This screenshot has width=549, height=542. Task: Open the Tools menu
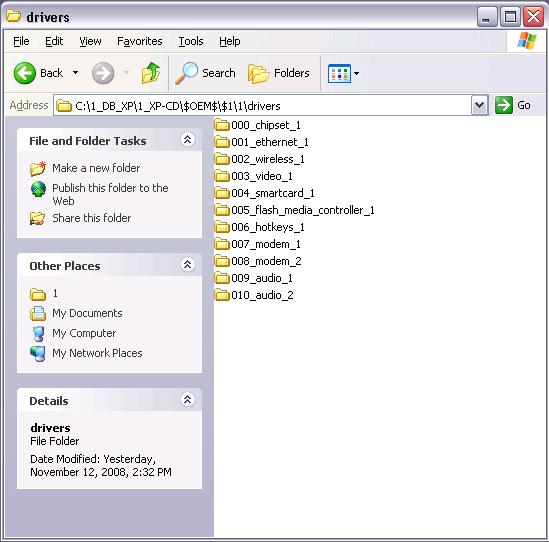pyautogui.click(x=191, y=41)
